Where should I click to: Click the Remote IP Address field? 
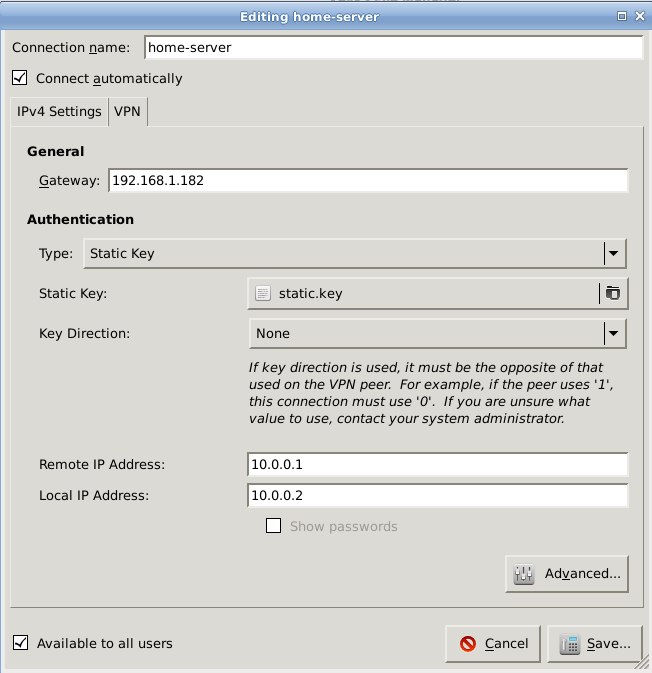click(x=437, y=465)
